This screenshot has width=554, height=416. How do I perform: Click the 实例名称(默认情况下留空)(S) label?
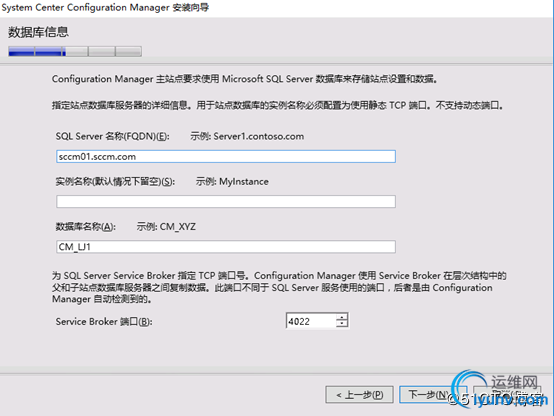click(x=115, y=182)
